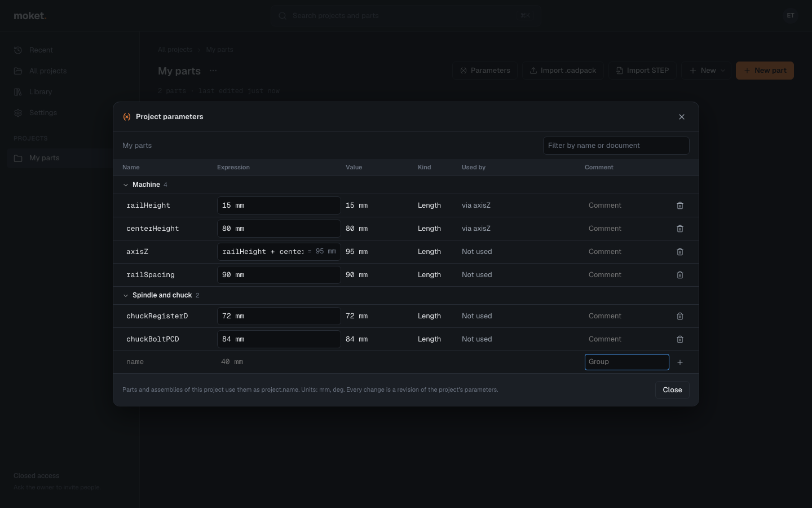Click the Close button in dialog footer
812x508 pixels.
click(672, 390)
